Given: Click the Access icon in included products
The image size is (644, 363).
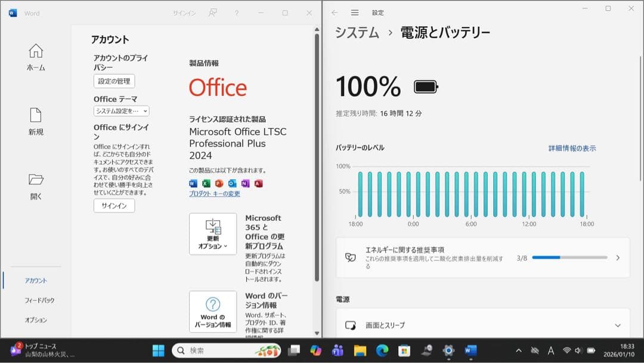Looking at the screenshot, I should (259, 183).
